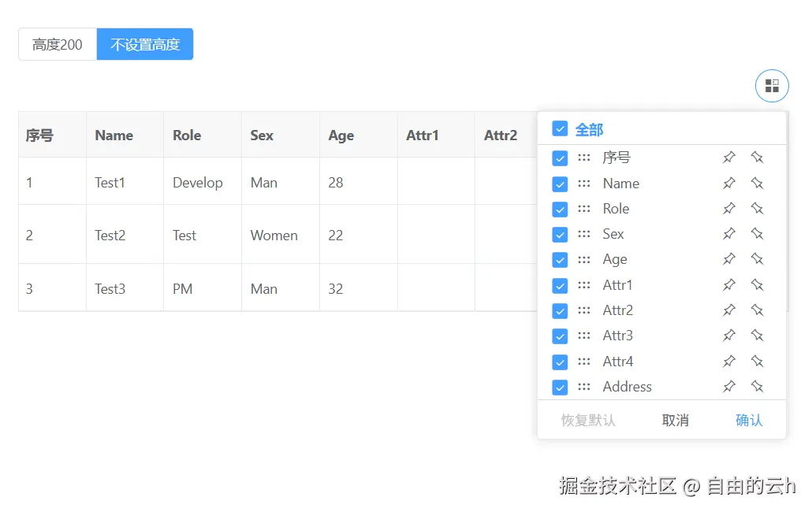
Task: Uncheck the Name column checkbox
Action: (560, 184)
